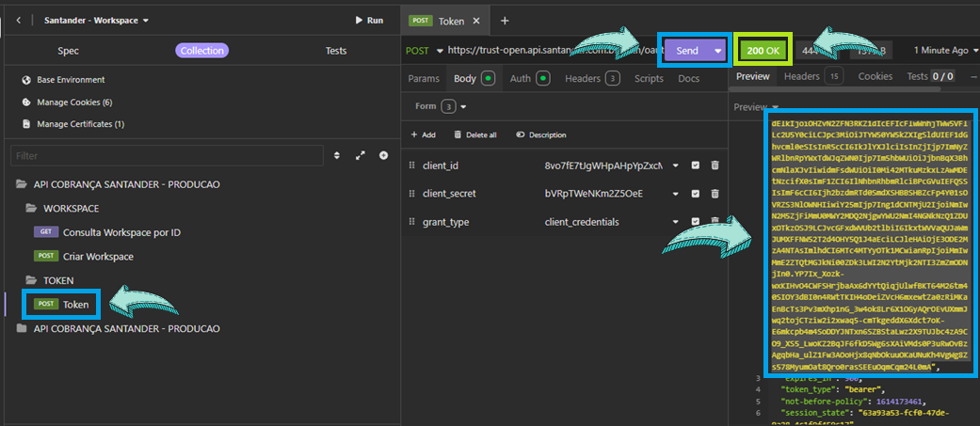
Task: Select the Collection tab
Action: point(201,51)
